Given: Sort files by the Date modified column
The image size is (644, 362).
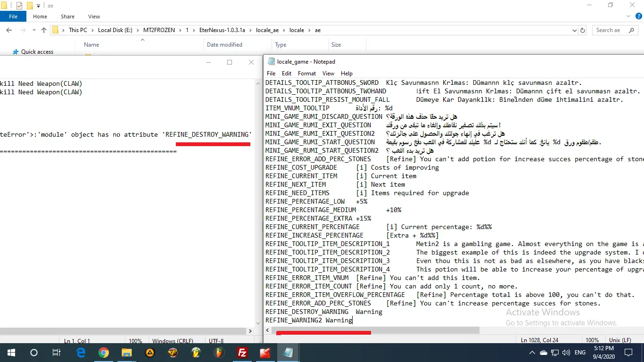Looking at the screenshot, I should (x=224, y=45).
